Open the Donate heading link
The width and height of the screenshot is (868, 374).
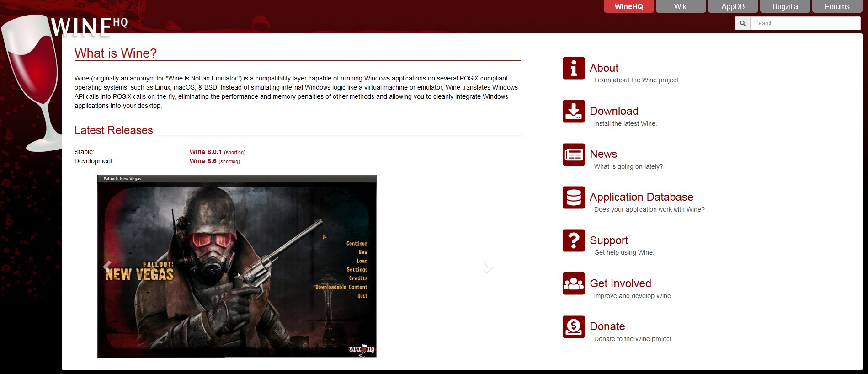point(607,326)
